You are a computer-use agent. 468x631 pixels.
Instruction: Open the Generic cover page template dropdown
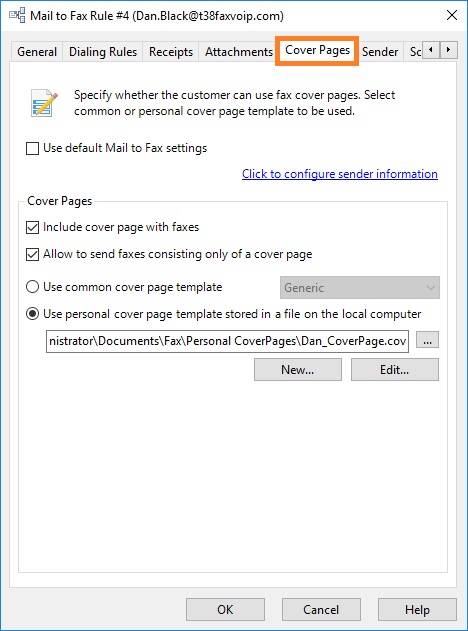click(x=360, y=288)
